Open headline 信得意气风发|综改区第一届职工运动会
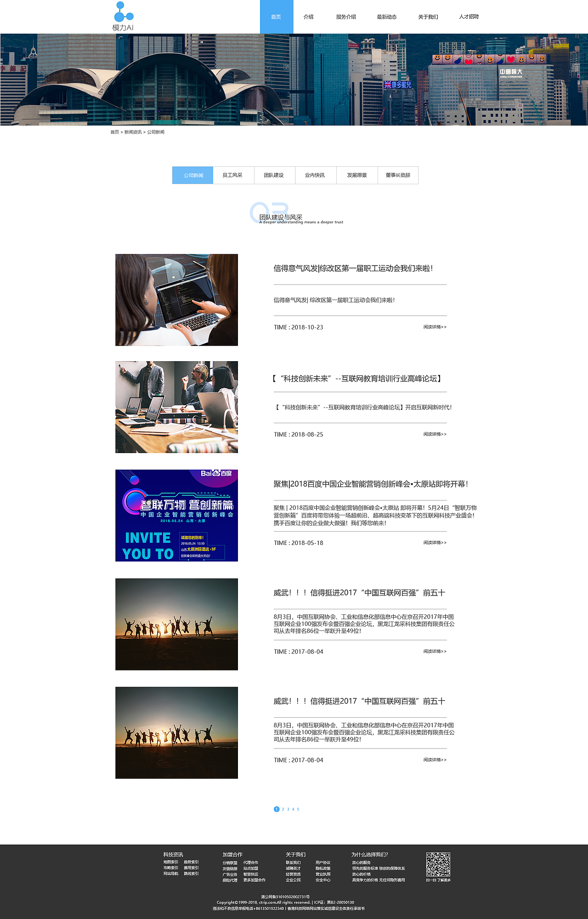 point(353,268)
